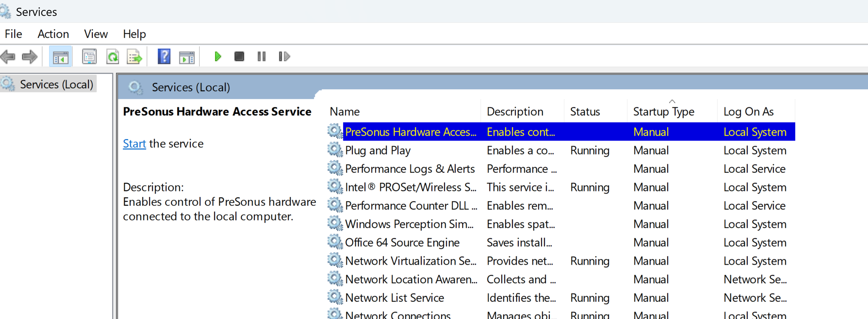Viewport: 868px width, 319px height.
Task: Select Network Connections service name
Action: click(398, 315)
